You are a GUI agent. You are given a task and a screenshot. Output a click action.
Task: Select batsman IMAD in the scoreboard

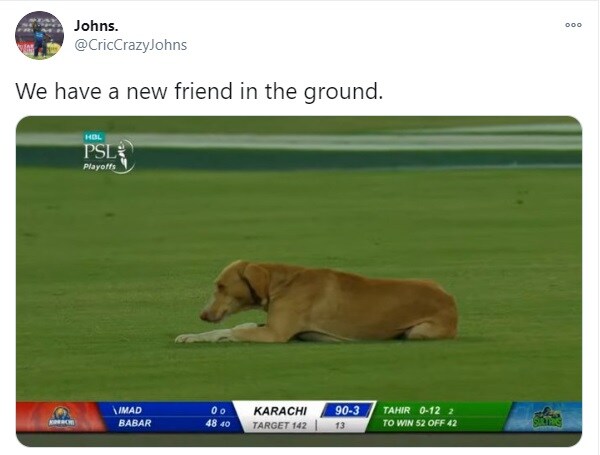coord(128,410)
